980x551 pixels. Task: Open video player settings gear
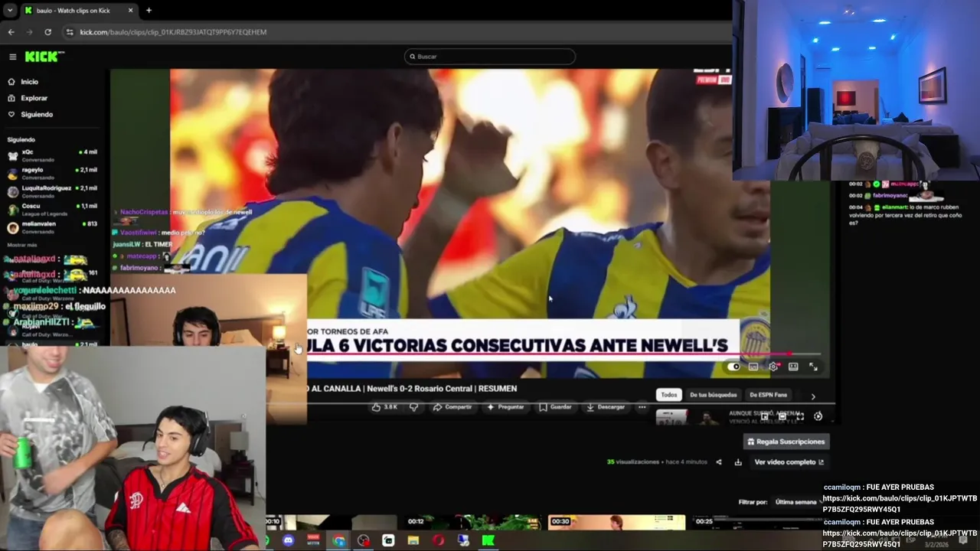point(773,367)
